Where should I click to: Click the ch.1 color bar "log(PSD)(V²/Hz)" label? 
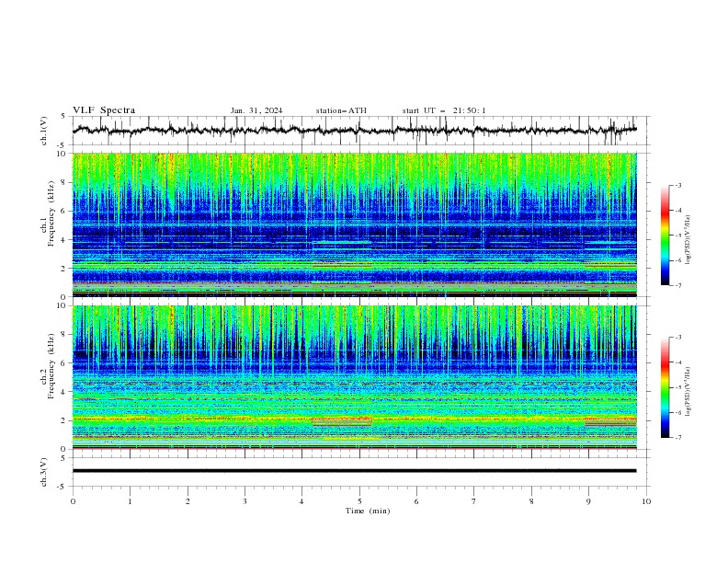[x=688, y=240]
